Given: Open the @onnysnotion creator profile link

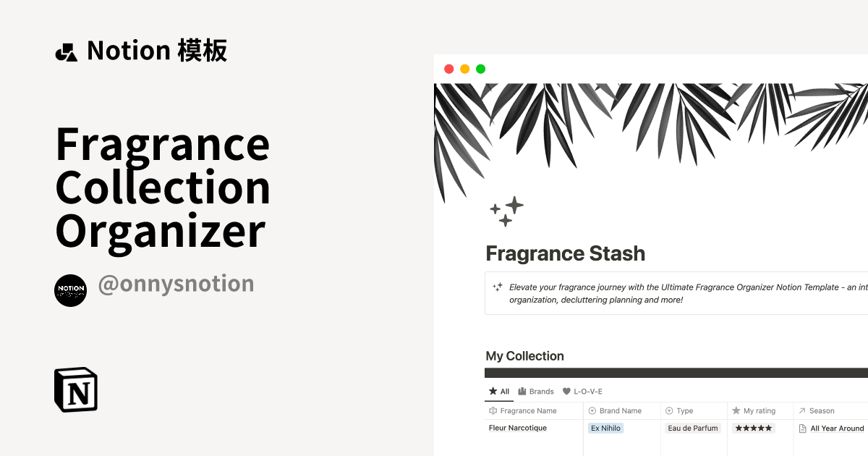Looking at the screenshot, I should (176, 284).
